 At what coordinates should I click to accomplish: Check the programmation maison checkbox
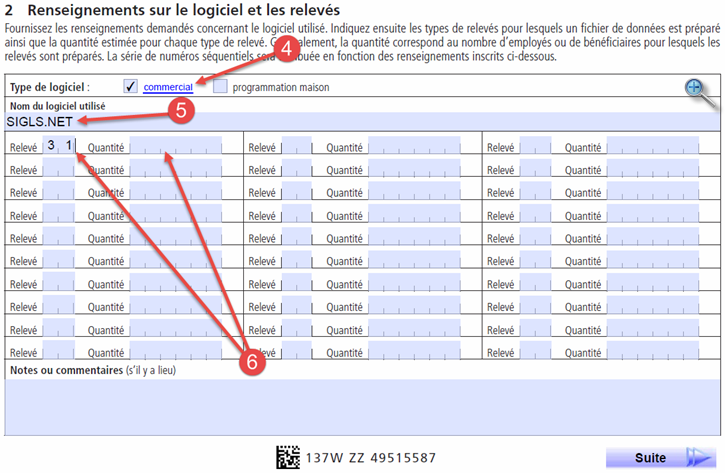click(220, 88)
